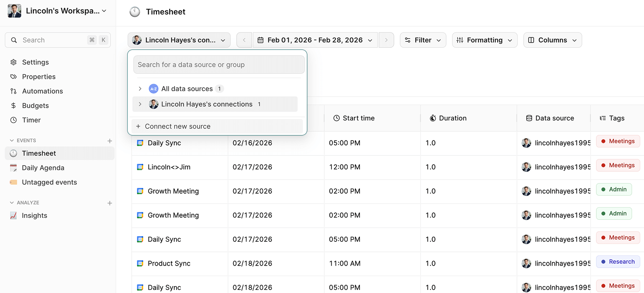
Task: Click the plus icon beside ANALYZE section
Action: pyautogui.click(x=110, y=203)
